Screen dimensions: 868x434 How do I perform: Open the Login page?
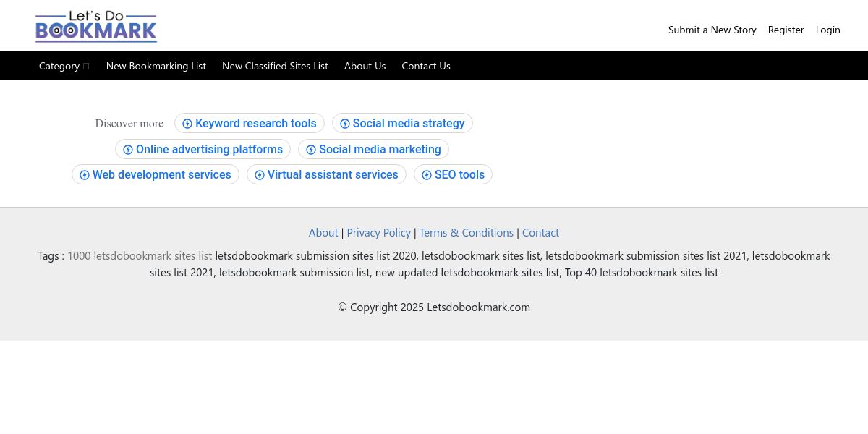point(828,30)
